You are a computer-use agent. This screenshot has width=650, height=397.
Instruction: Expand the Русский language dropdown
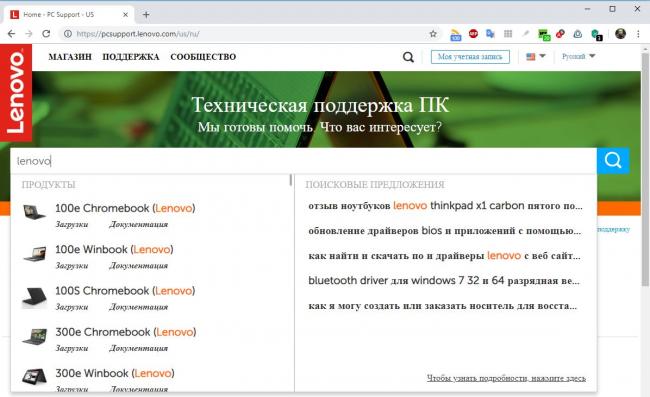pos(578,56)
